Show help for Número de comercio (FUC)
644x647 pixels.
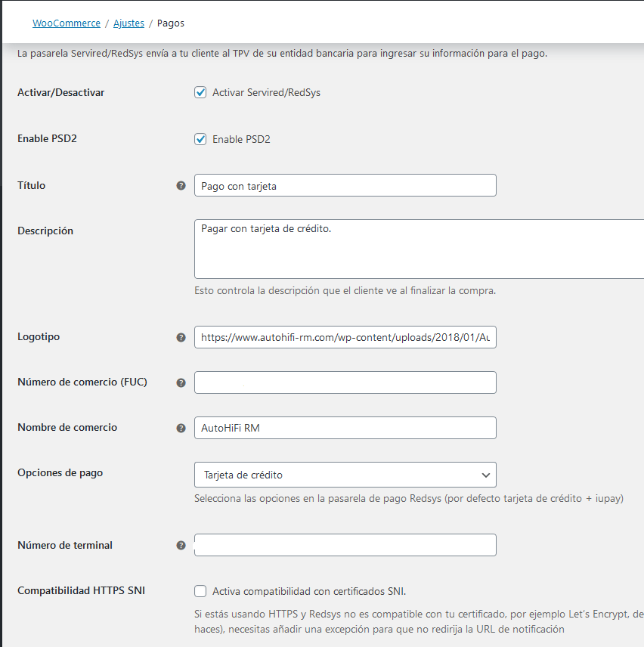click(x=181, y=383)
